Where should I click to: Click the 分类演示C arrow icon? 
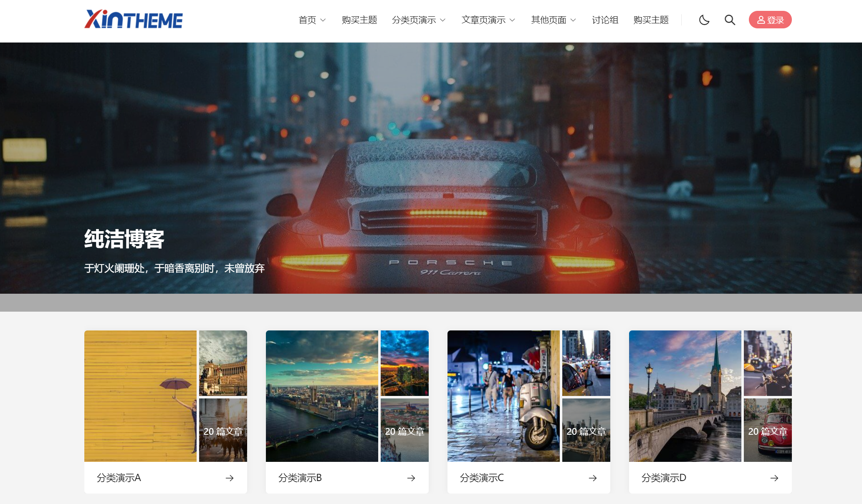point(593,478)
